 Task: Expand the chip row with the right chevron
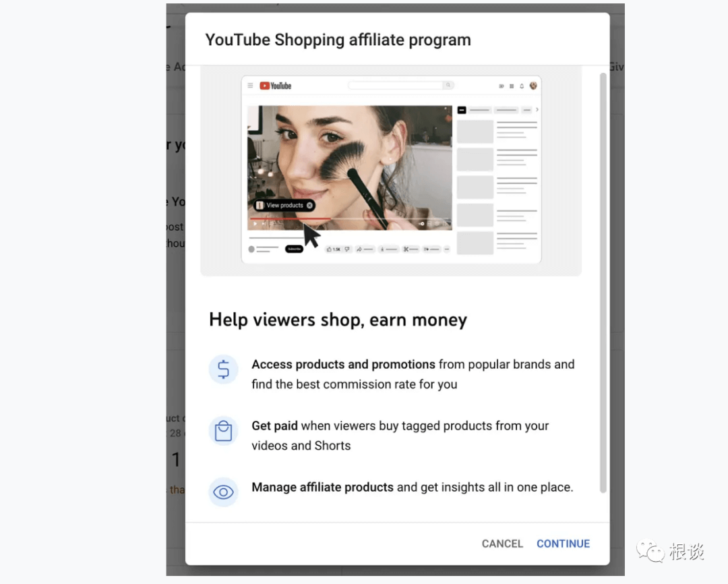pos(537,109)
